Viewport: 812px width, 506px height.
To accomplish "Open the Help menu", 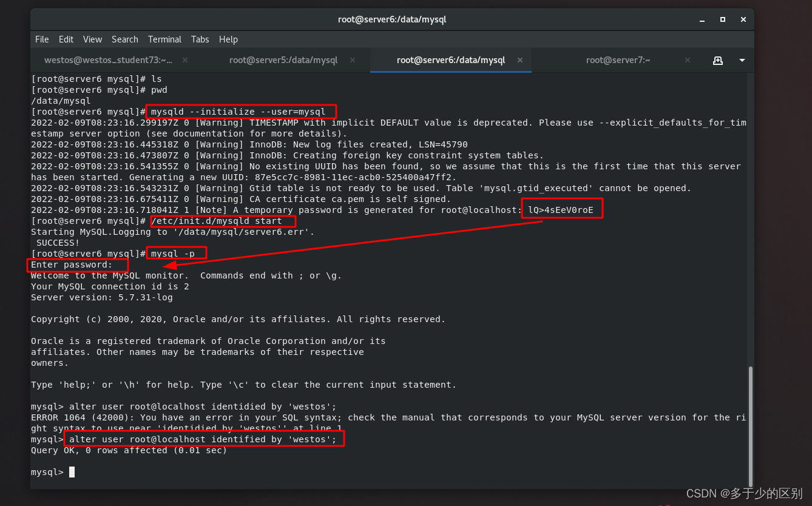I will (x=228, y=39).
